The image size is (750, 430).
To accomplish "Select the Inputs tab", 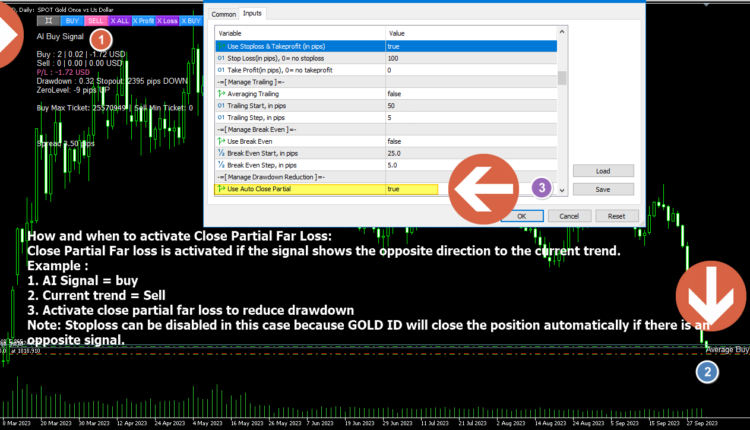I will (x=253, y=14).
